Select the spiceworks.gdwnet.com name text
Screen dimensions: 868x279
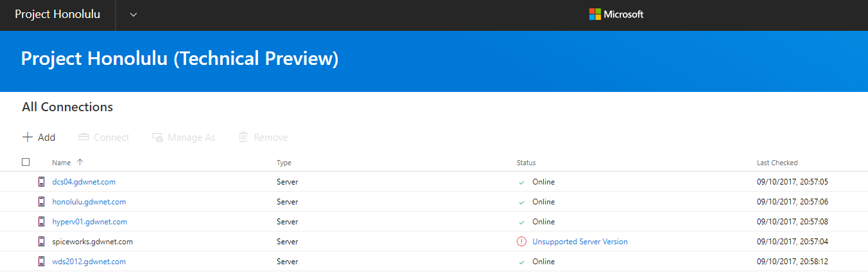click(x=92, y=242)
